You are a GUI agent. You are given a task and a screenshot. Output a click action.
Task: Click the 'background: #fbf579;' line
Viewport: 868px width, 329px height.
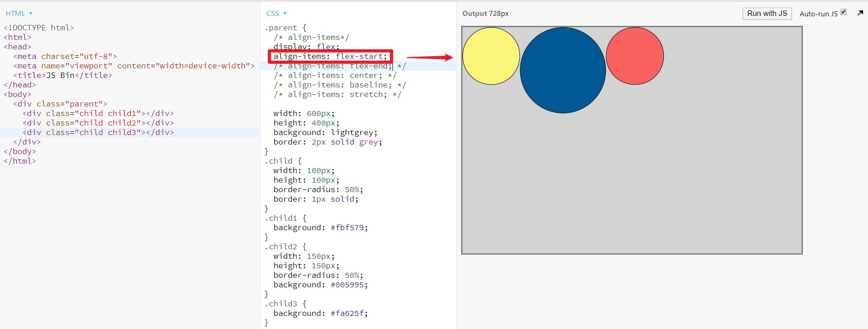pos(321,227)
